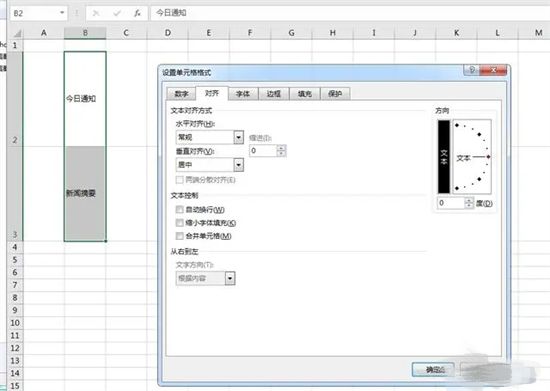Click the degrees value input field
The height and width of the screenshot is (391, 550).
point(451,203)
